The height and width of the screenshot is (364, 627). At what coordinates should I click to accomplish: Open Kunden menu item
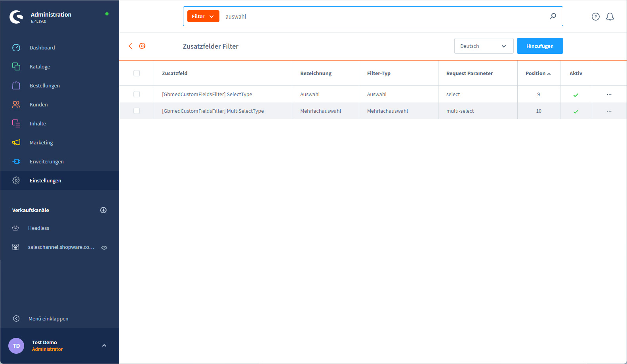click(39, 104)
